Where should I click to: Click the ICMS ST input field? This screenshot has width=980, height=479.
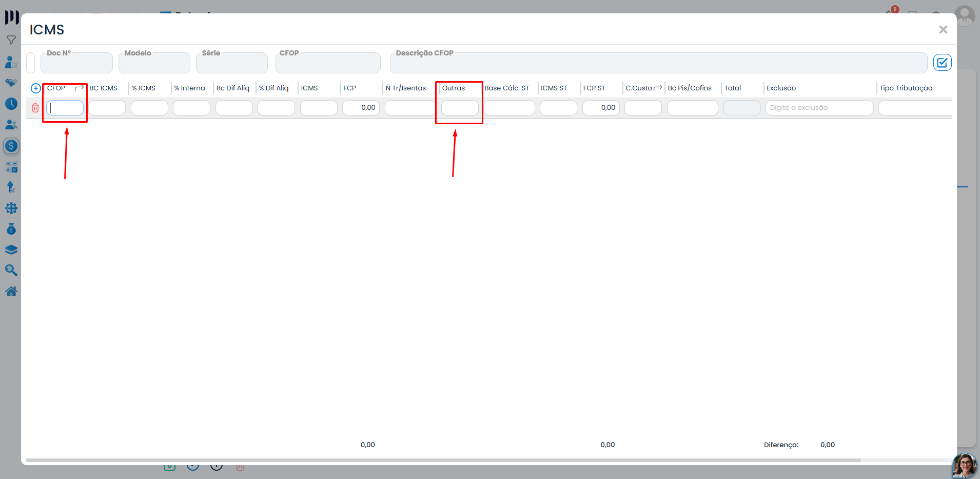(x=559, y=108)
